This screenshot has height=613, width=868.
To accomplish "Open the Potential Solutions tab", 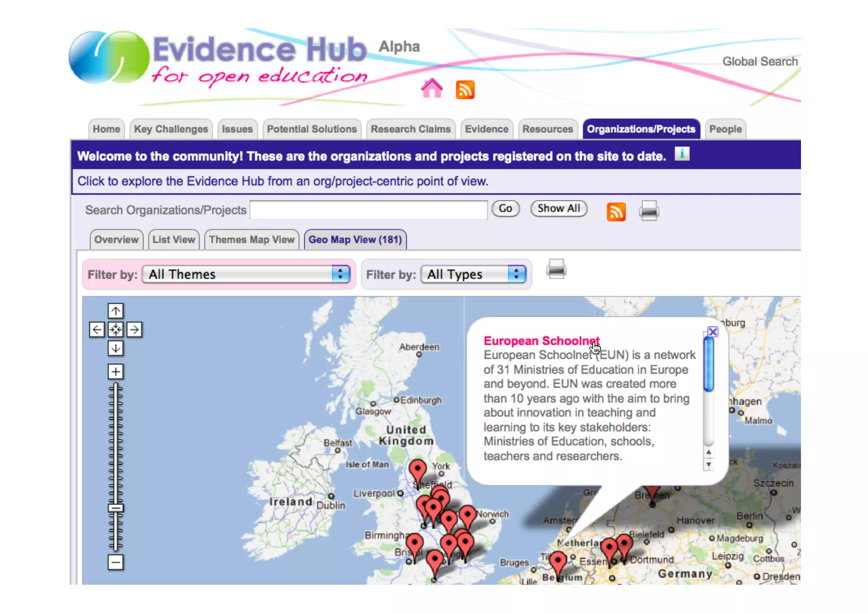I will tap(312, 129).
